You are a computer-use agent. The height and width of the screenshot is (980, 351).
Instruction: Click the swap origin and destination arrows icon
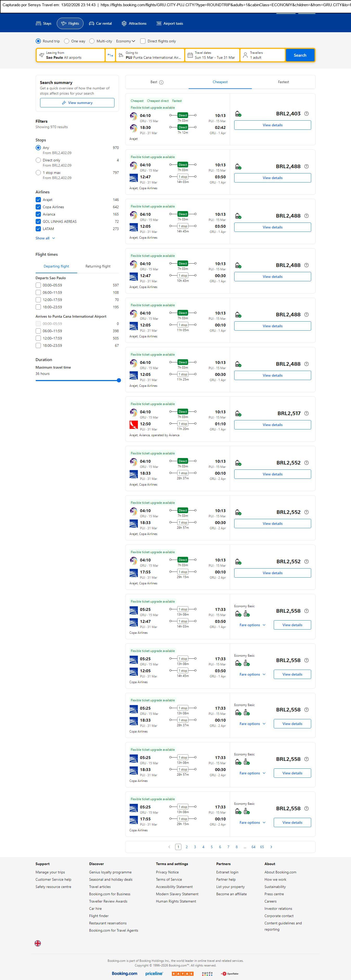coord(110,55)
